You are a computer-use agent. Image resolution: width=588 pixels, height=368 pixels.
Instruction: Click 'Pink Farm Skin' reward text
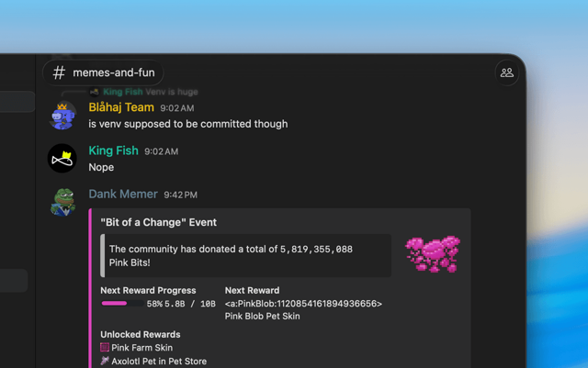click(142, 348)
